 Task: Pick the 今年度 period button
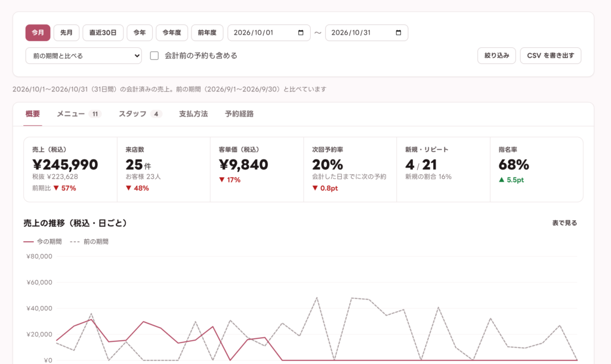click(172, 33)
